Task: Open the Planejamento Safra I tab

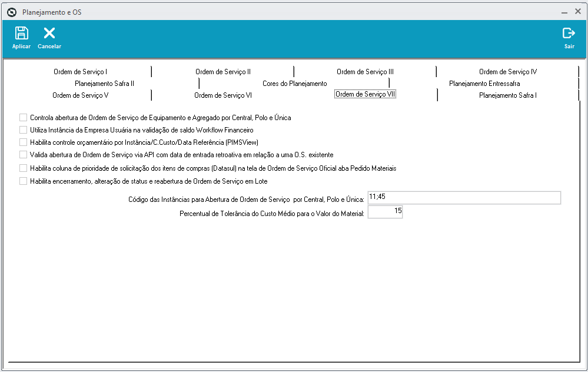Action: (508, 95)
